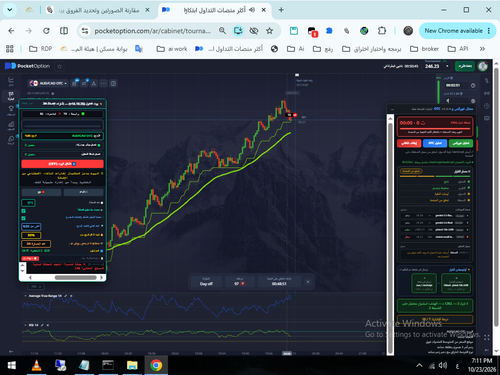Click the trade amount input field
Viewport: 500px width, 375px height.
tap(457, 101)
